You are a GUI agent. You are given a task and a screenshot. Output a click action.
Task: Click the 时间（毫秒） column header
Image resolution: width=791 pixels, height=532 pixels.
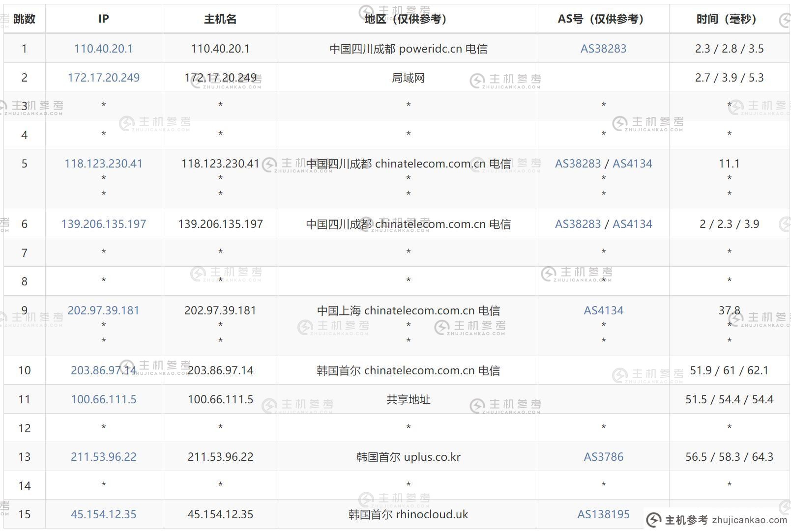click(729, 19)
